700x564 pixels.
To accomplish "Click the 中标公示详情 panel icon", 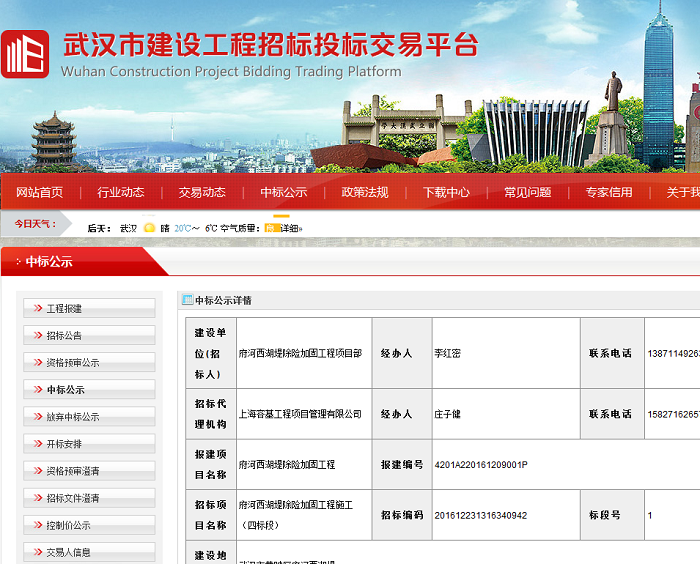I will (187, 300).
